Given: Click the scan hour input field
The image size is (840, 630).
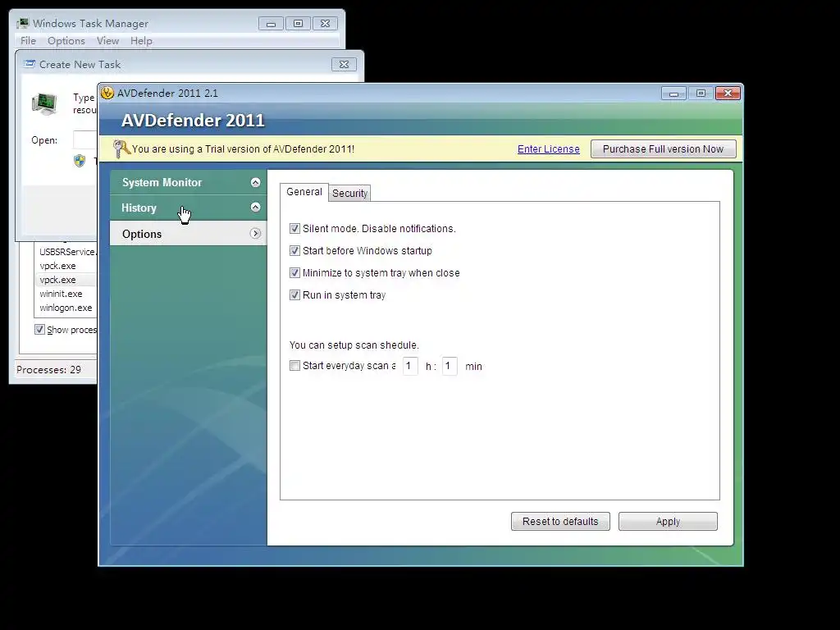Looking at the screenshot, I should [410, 366].
